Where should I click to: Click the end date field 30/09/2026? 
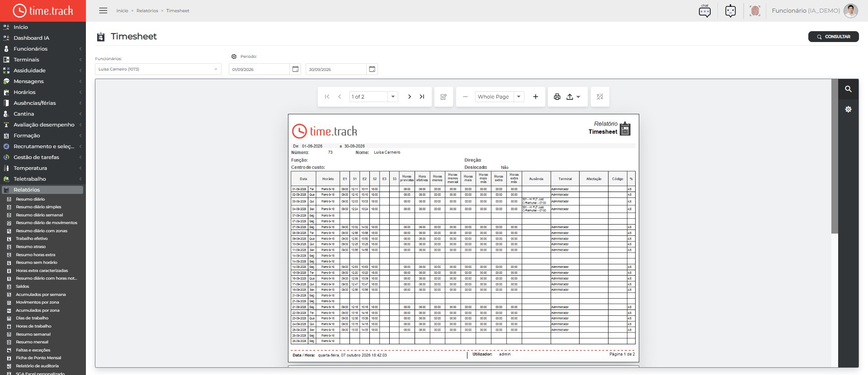[336, 69]
